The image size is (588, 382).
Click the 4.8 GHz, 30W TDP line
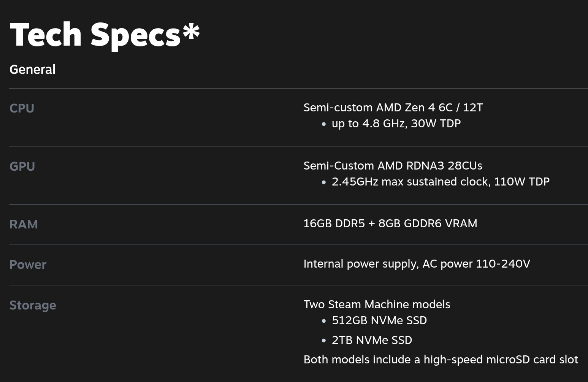point(396,124)
